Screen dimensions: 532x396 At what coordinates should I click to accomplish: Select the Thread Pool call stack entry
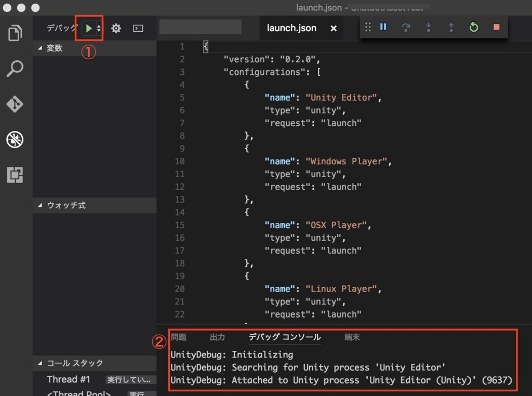click(79, 393)
